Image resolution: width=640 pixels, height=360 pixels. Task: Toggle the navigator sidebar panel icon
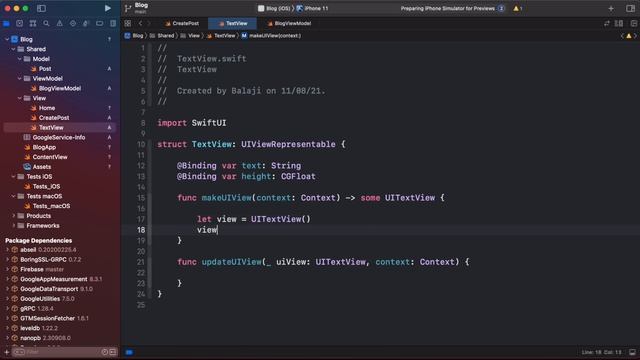coord(41,8)
